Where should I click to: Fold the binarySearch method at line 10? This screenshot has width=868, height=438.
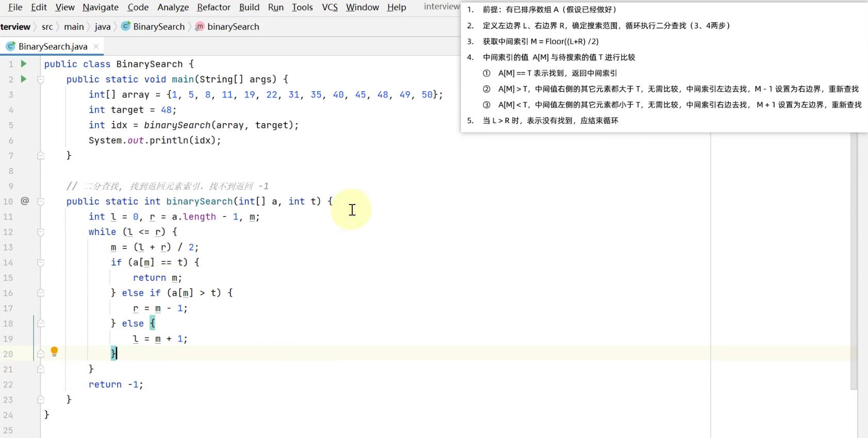pos(41,201)
